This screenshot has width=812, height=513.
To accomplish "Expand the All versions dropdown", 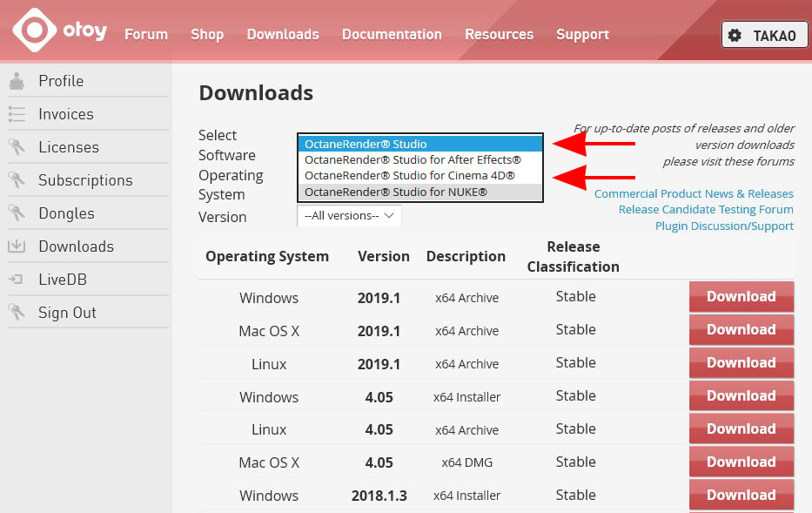I will pos(349,215).
